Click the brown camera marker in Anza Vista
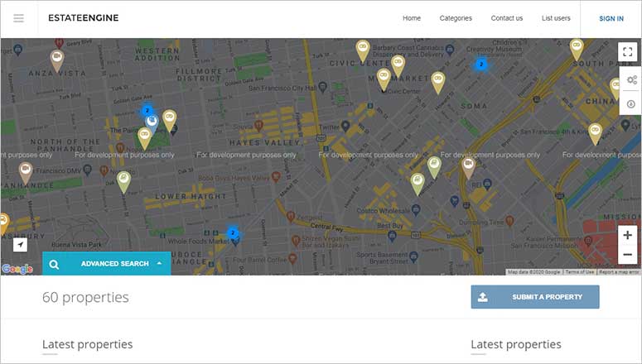642x364 pixels. (x=57, y=60)
